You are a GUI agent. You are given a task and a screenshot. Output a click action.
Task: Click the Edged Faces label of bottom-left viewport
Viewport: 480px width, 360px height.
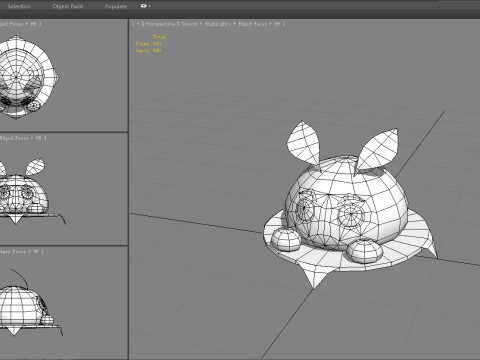pyautogui.click(x=13, y=251)
